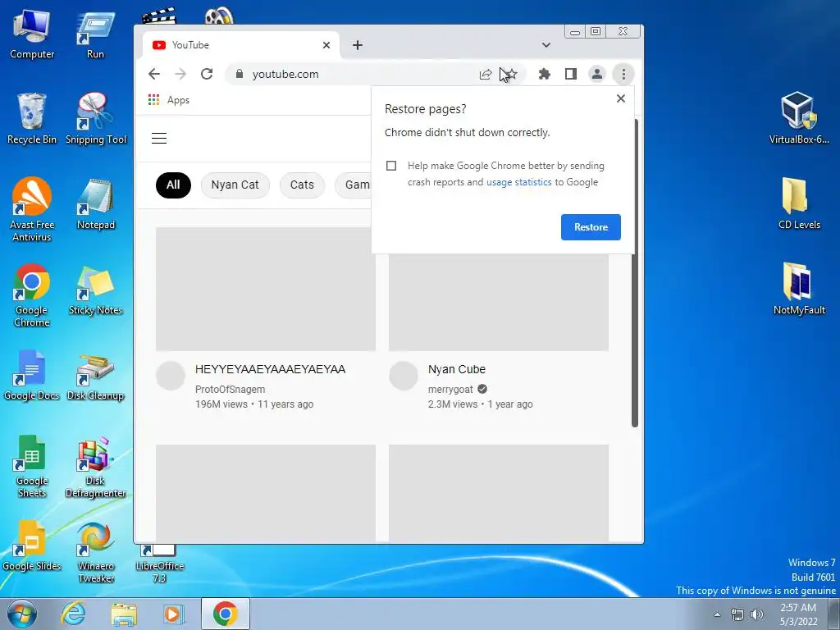840x630 pixels.
Task: Open Chrome's three-dot menu
Action: tap(623, 74)
